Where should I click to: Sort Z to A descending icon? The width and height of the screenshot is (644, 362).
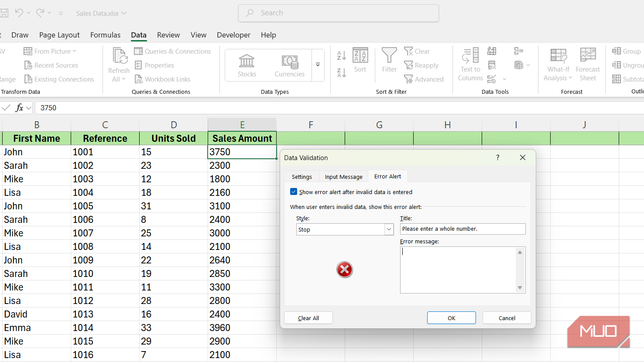click(x=341, y=73)
